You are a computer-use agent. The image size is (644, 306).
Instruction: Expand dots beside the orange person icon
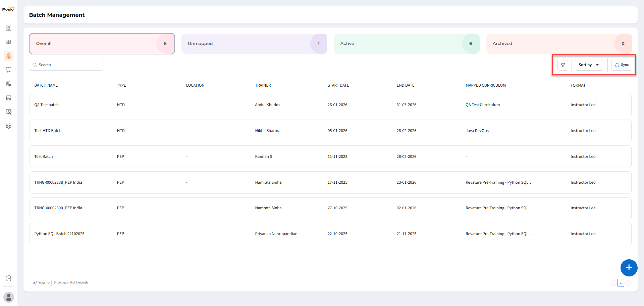coord(15,56)
